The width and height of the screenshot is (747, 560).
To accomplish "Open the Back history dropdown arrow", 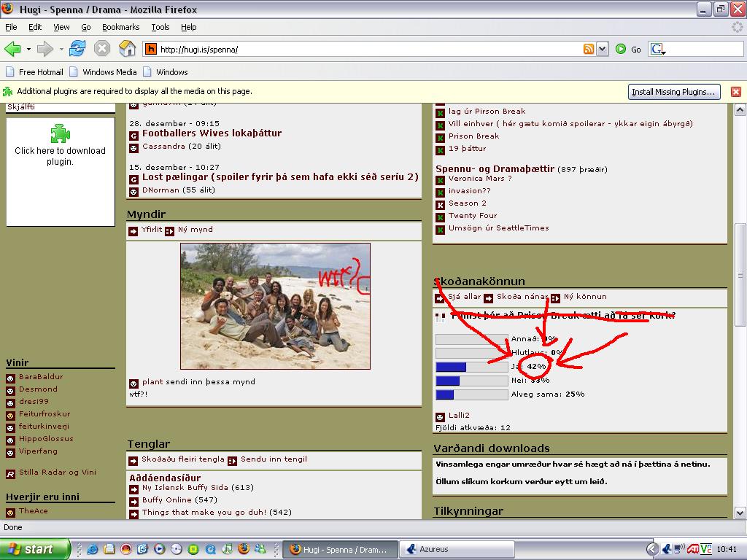I will click(x=28, y=49).
